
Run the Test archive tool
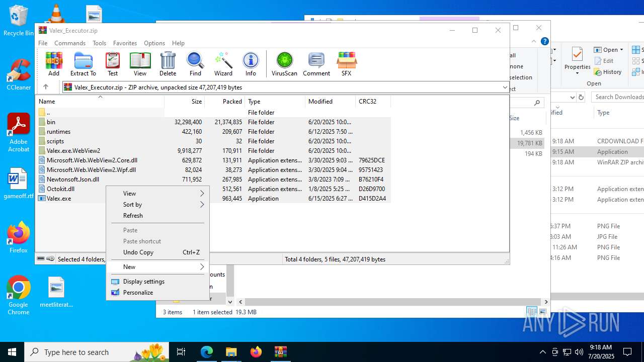pos(113,64)
